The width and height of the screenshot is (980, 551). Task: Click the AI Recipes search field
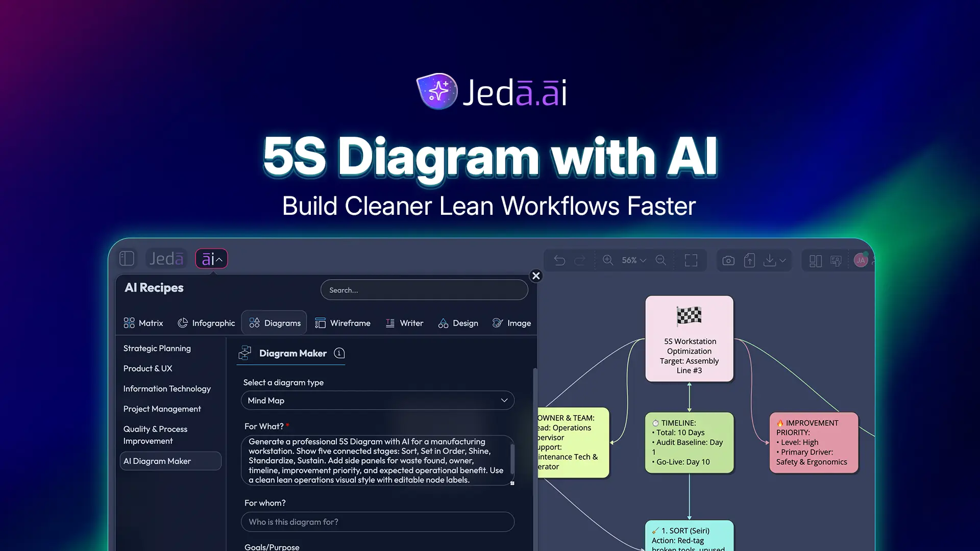tap(424, 290)
